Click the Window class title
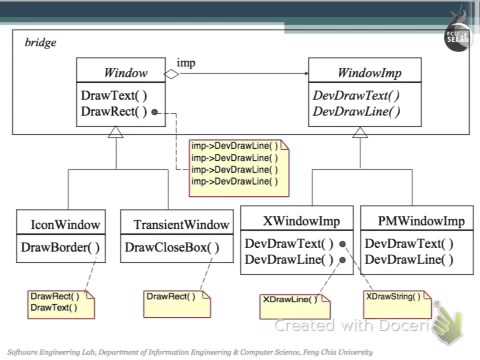Screen dimensions: 480x360 [x=126, y=73]
